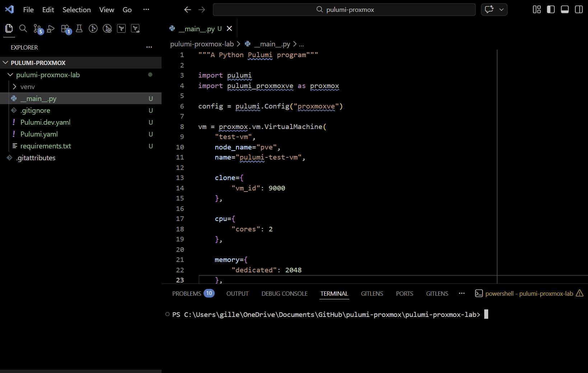Open the Run and Debug view

click(51, 29)
